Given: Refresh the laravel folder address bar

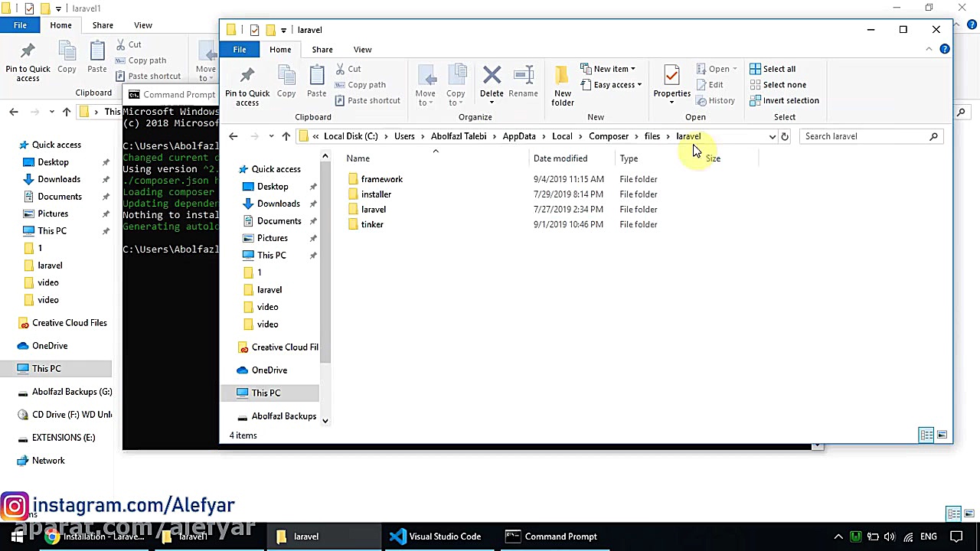Looking at the screenshot, I should point(785,136).
